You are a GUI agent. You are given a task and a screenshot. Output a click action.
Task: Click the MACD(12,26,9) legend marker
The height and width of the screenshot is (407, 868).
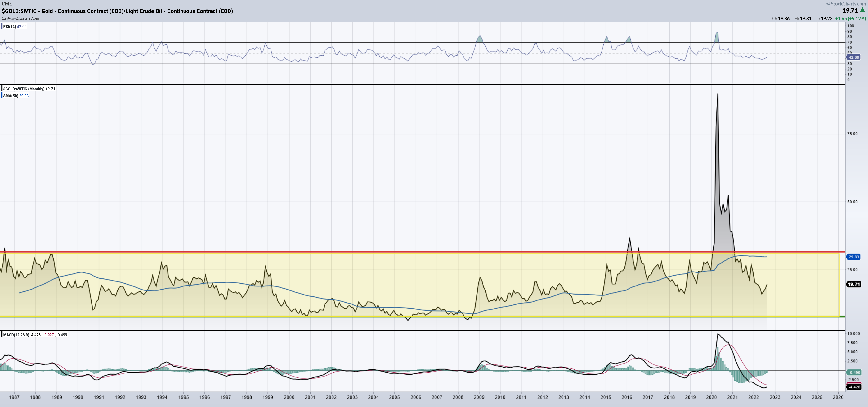(x=2, y=335)
